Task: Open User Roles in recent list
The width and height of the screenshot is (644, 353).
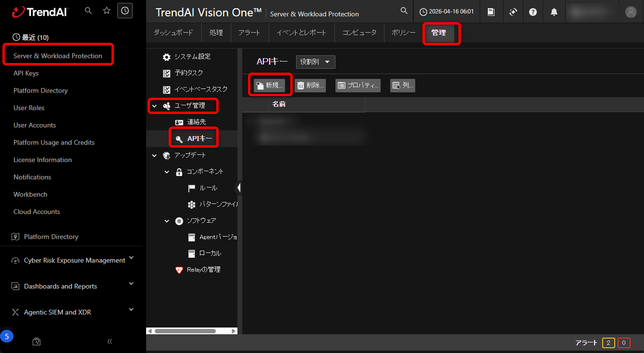Action: pyautogui.click(x=29, y=108)
